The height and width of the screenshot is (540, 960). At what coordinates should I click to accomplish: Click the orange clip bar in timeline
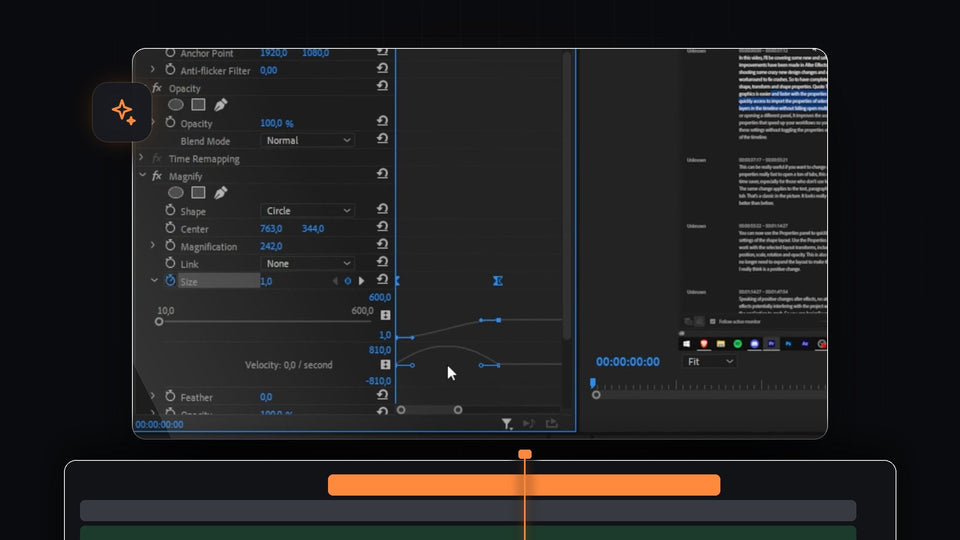coord(524,485)
